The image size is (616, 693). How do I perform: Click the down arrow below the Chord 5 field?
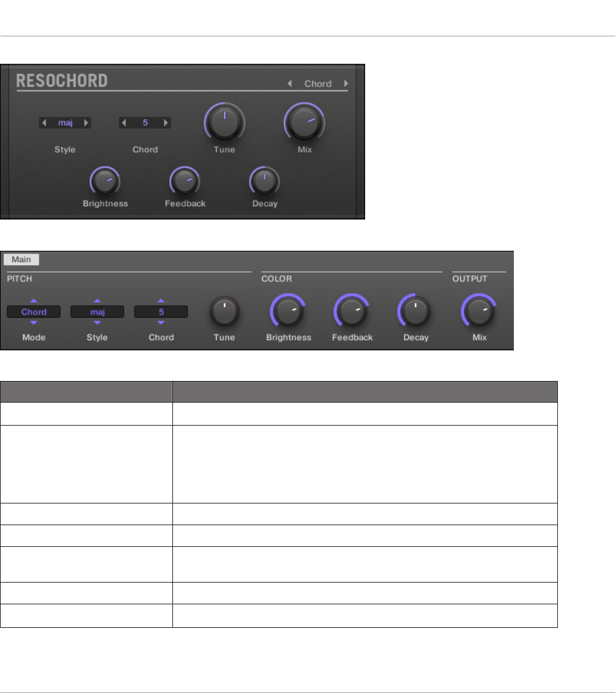point(161,323)
